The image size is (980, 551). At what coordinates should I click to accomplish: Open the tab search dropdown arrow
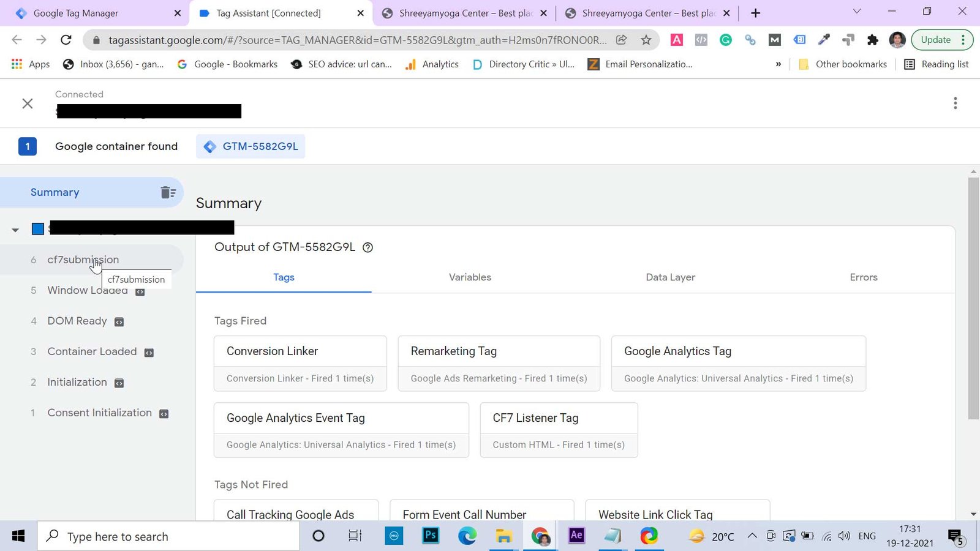click(x=857, y=12)
